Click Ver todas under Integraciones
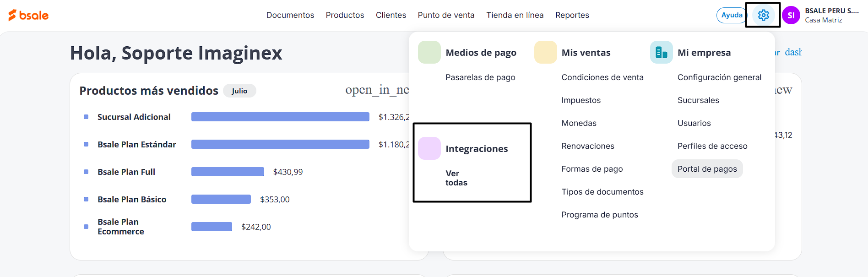 click(456, 178)
